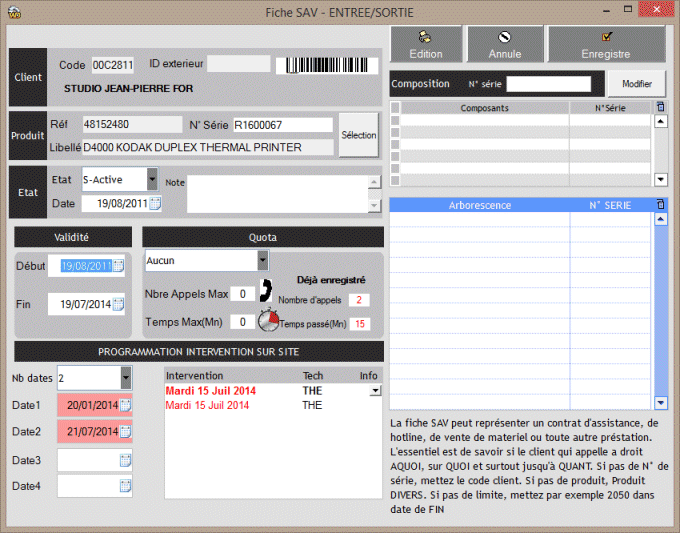The width and height of the screenshot is (680, 533).
Task: Click the telephone icon beside Nbre Appels Max
Action: point(266,291)
